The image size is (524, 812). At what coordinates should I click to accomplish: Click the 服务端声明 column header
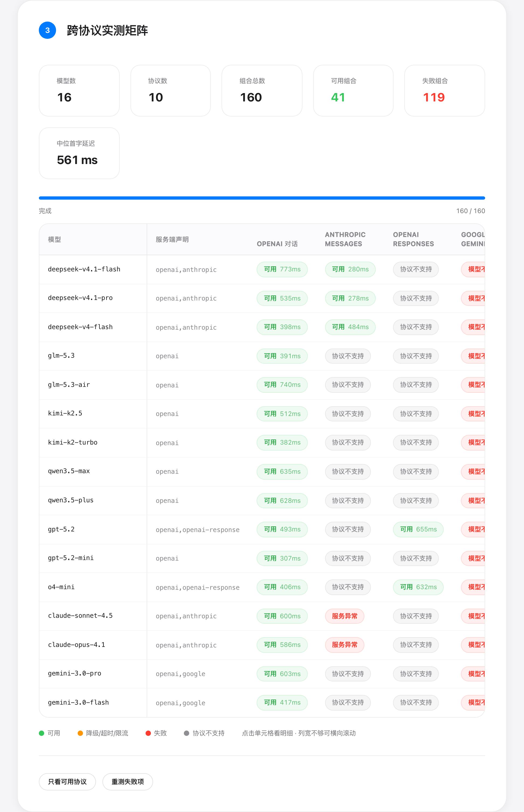tap(172, 239)
